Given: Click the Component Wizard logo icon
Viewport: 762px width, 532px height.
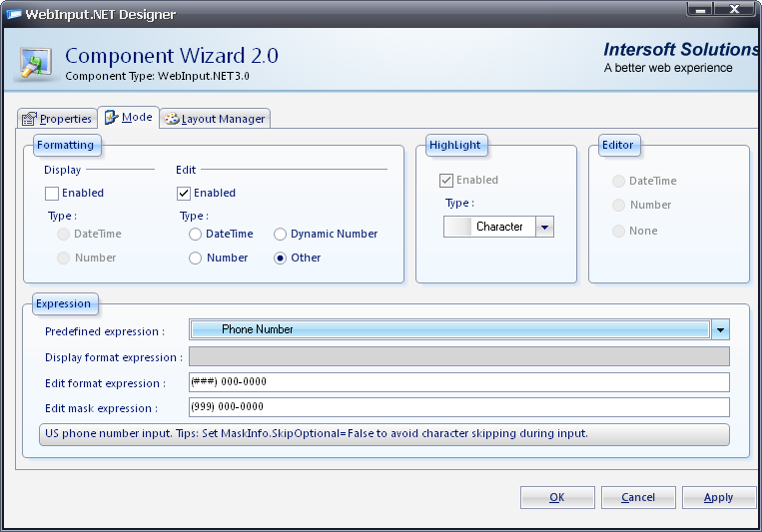Looking at the screenshot, I should point(37,60).
